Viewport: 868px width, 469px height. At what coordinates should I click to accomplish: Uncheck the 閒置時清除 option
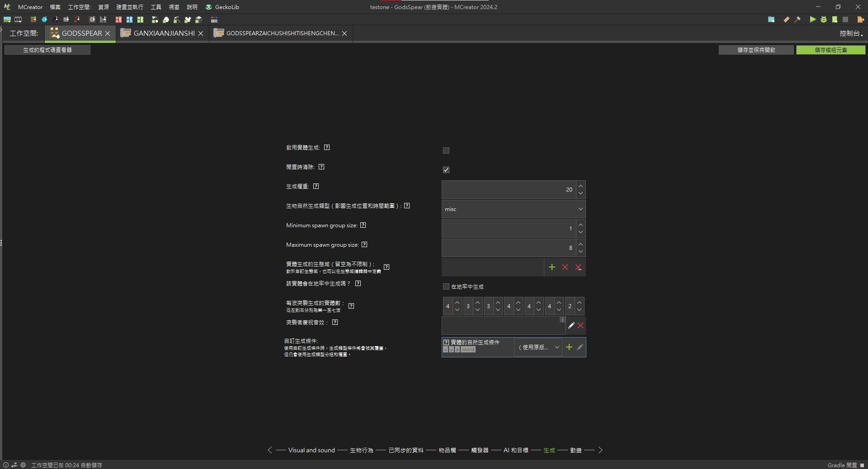pos(446,170)
